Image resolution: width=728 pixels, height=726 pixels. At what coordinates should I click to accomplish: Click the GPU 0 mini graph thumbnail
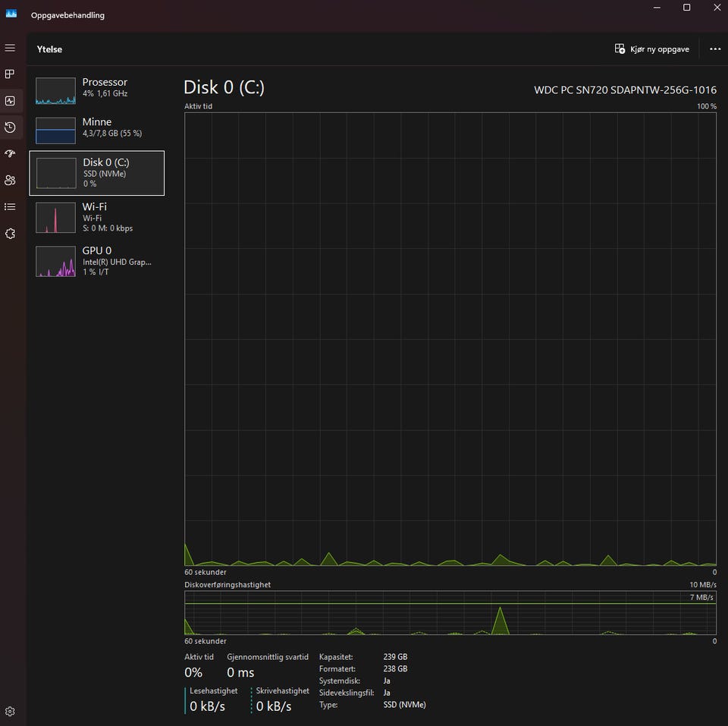click(55, 261)
